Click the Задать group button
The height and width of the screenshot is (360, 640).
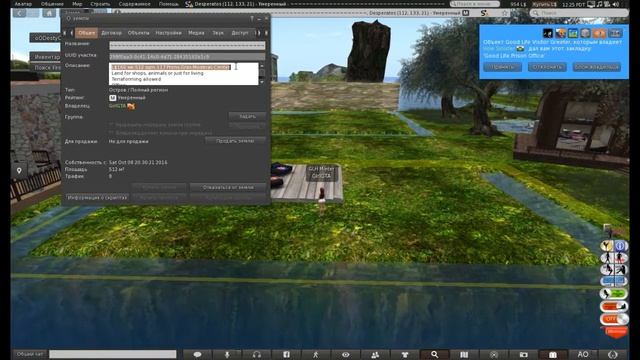247,116
